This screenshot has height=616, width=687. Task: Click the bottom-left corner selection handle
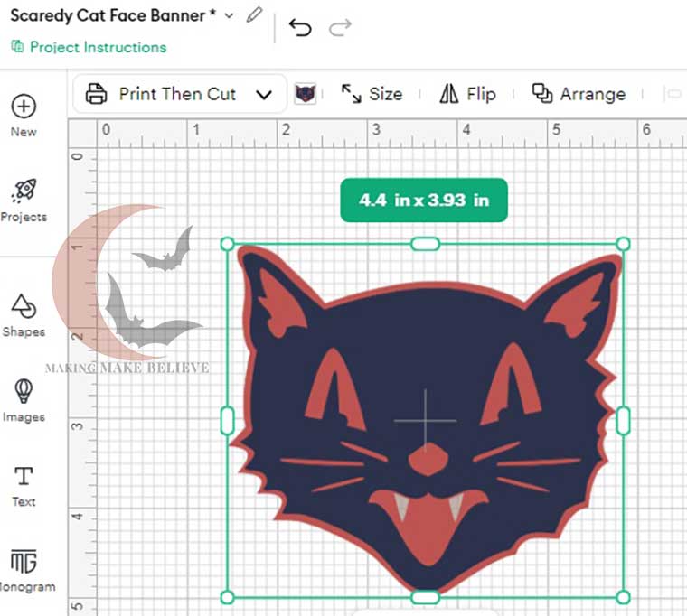point(227,597)
